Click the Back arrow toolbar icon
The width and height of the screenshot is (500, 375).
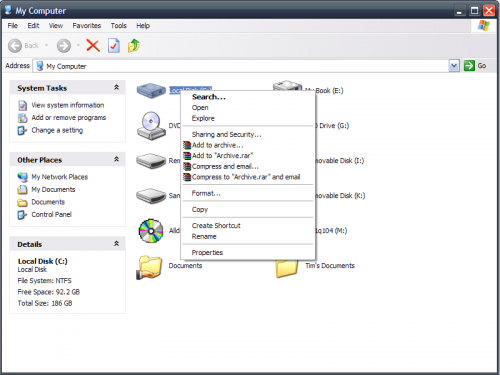click(15, 46)
